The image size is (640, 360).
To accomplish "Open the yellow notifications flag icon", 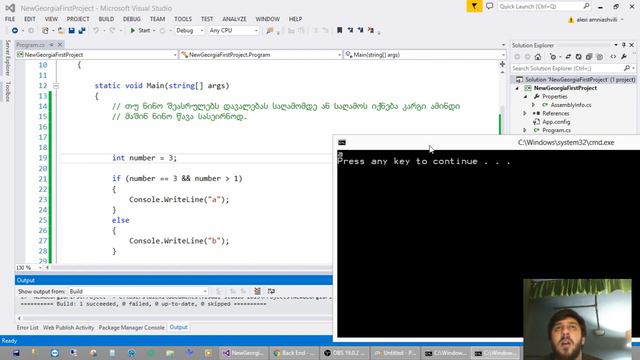I will coord(474,6).
